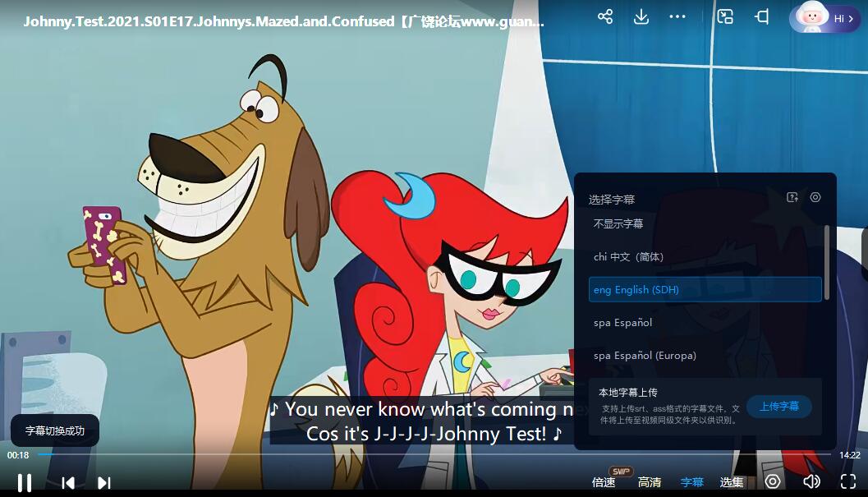Screen dimensions: 868x497
Task: Click the subtitle list scrollbar
Action: 826,262
